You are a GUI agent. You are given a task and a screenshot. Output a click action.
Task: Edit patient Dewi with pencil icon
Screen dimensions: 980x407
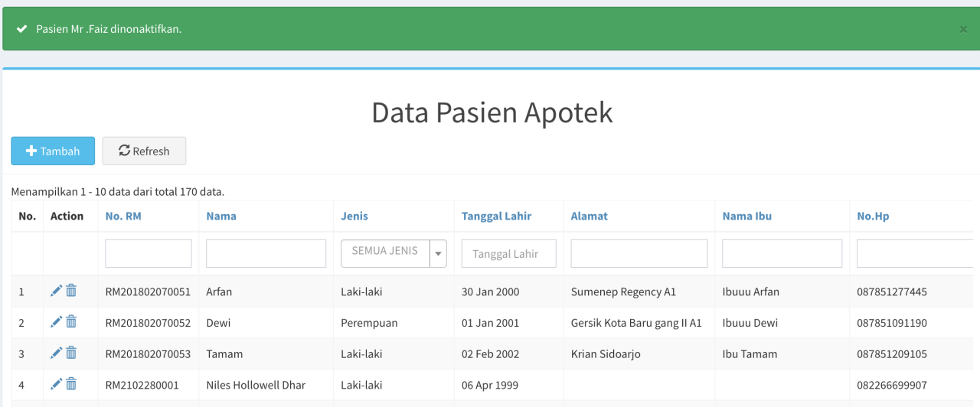(x=56, y=322)
